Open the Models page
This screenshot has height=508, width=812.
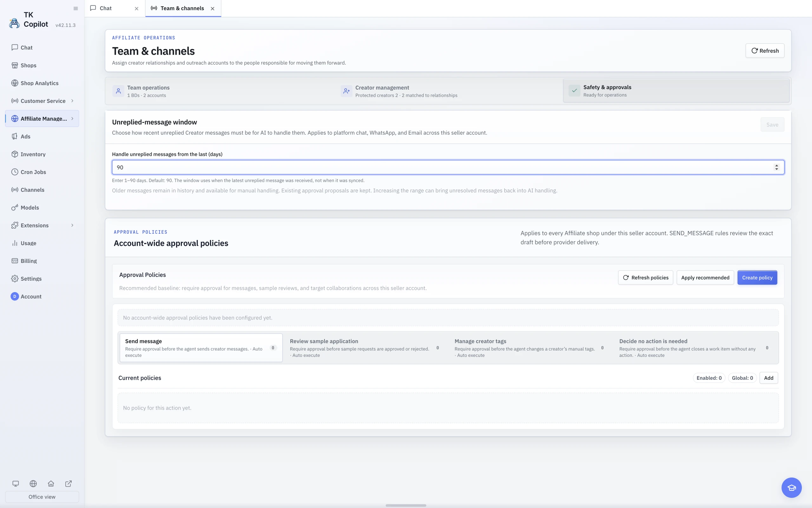(x=42, y=208)
